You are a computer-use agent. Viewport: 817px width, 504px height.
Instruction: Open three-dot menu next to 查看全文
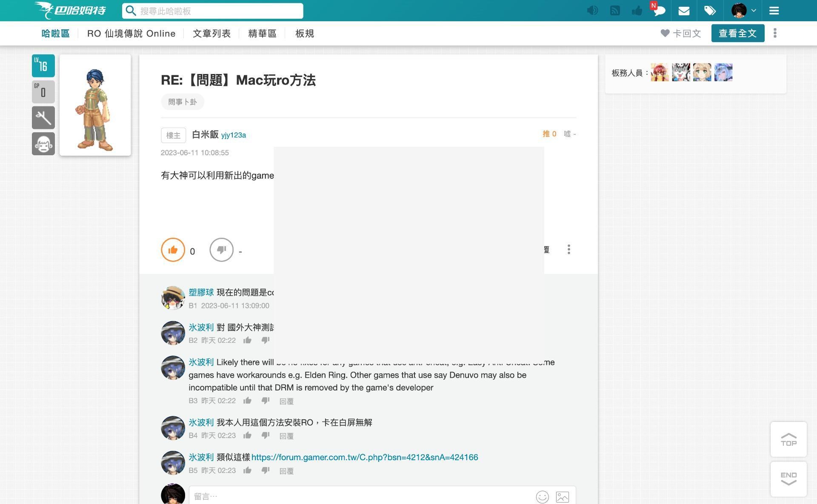(775, 33)
